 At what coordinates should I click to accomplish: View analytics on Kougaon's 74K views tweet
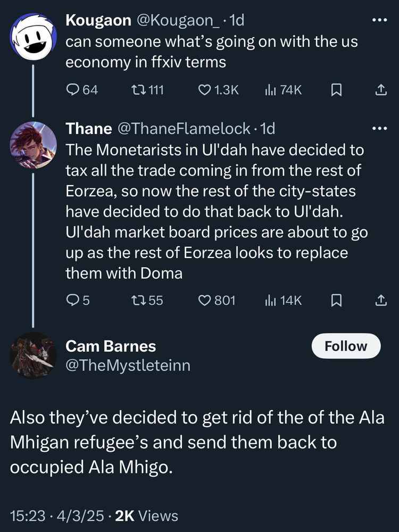270,90
